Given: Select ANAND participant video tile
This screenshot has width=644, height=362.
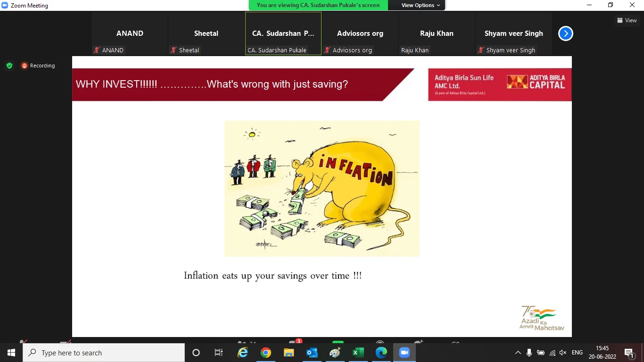Looking at the screenshot, I should point(130,33).
